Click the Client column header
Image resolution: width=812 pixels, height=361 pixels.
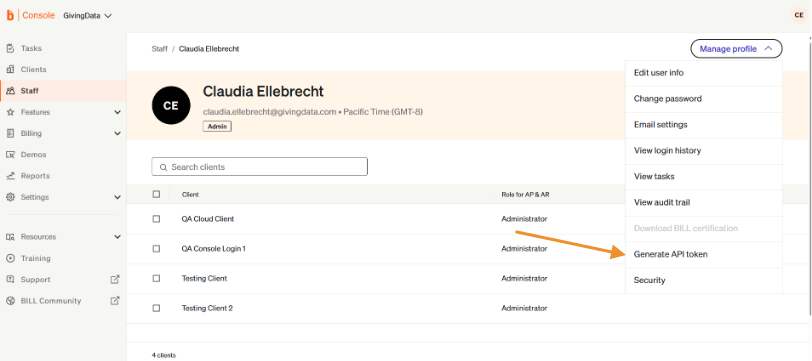[x=190, y=195]
